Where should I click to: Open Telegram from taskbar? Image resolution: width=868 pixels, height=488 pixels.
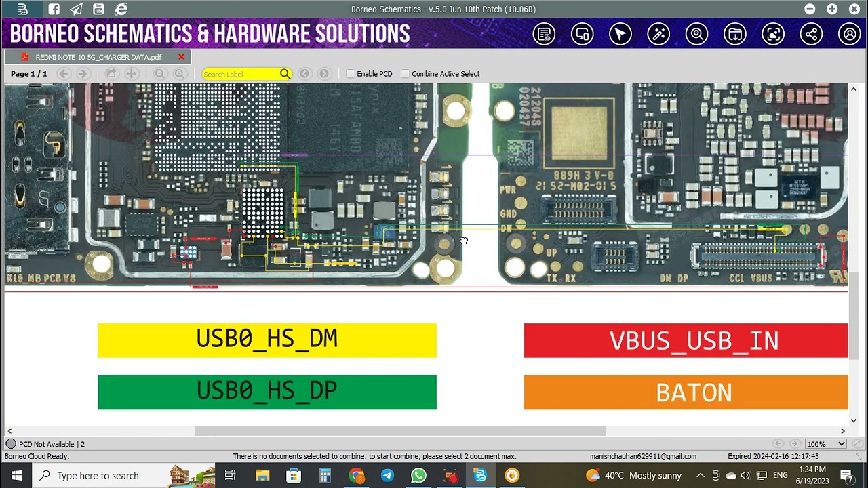387,476
